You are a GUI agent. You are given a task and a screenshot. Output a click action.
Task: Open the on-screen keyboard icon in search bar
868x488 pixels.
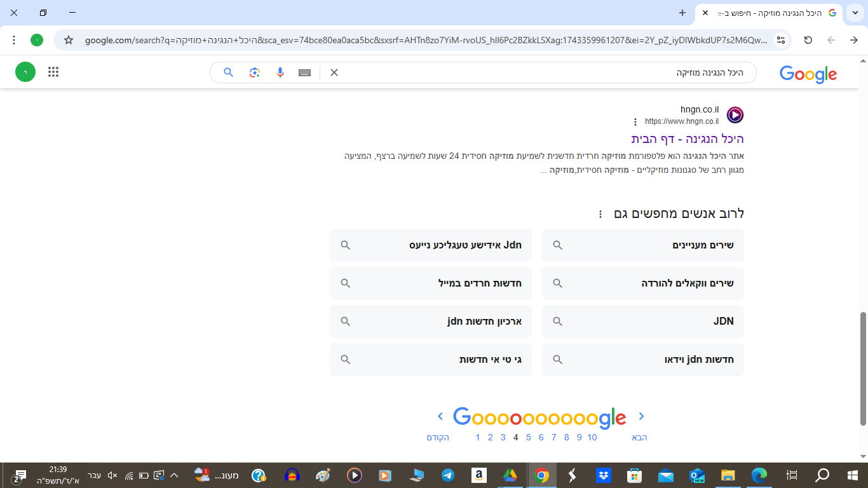(x=304, y=72)
